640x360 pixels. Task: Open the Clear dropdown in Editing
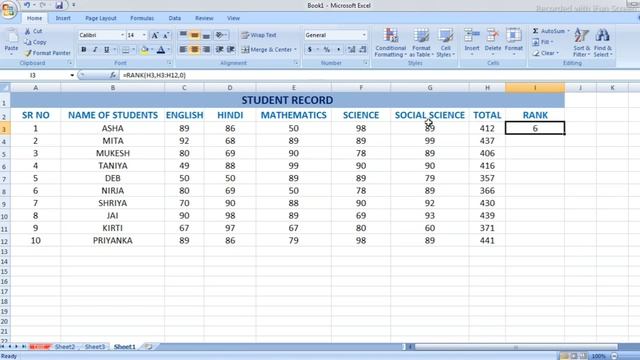tap(545, 53)
